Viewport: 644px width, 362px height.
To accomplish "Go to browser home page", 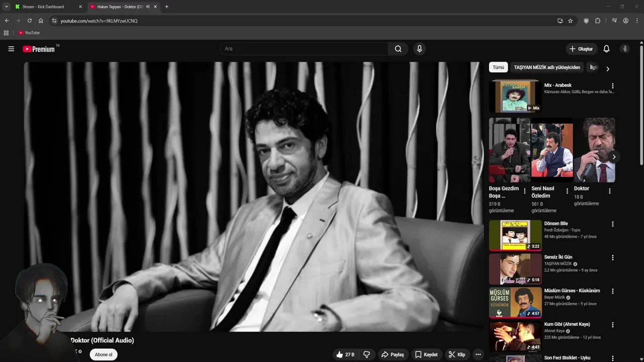I will pyautogui.click(x=41, y=21).
